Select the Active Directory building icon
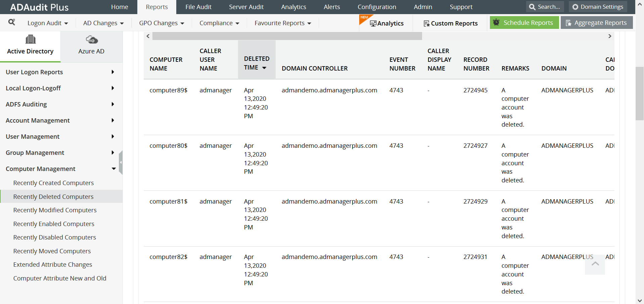The height and width of the screenshot is (304, 644). coord(30,39)
